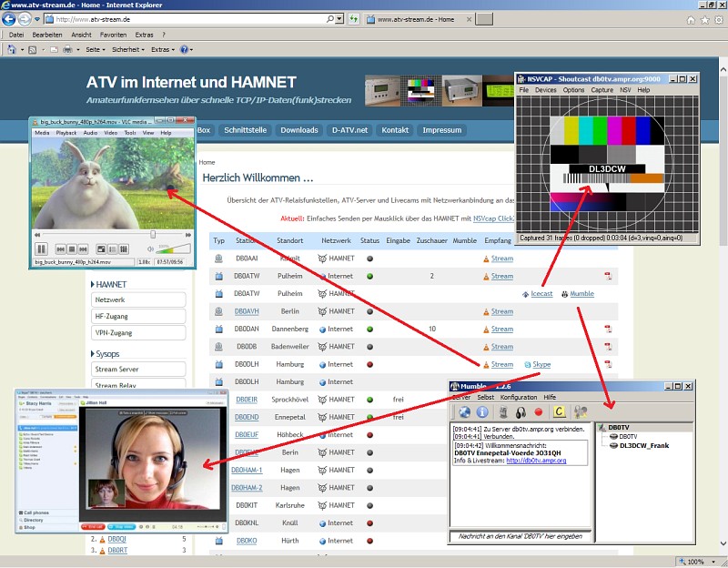Screen dimensions: 728x568
Task: Deafen self with Mumble headphones icon
Action: (x=521, y=412)
